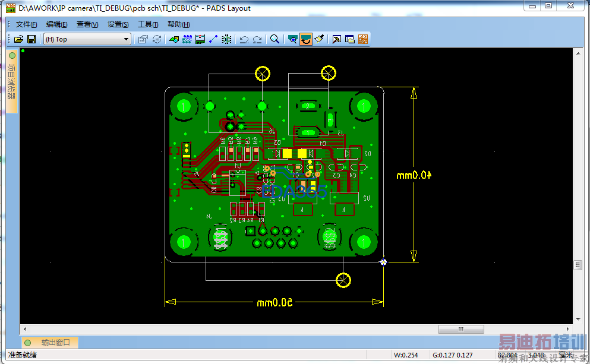Open the 工具(T) menu
The image size is (590, 364).
tap(148, 24)
